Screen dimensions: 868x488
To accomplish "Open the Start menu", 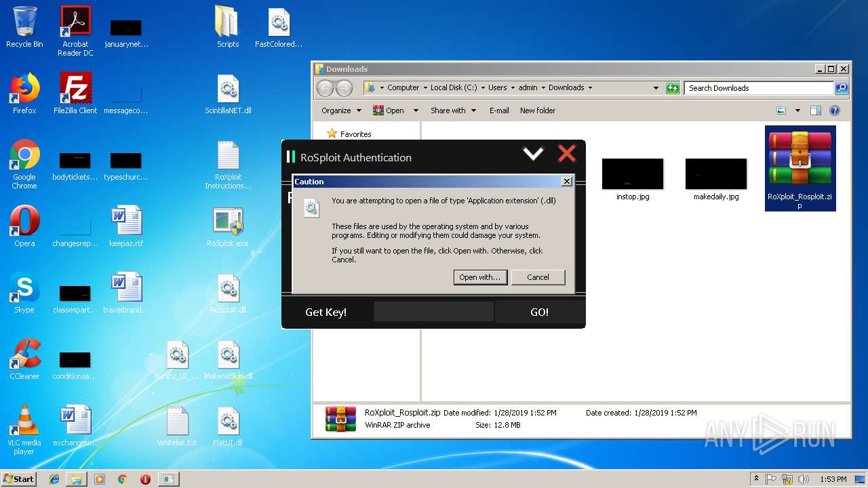I will pos(18,479).
